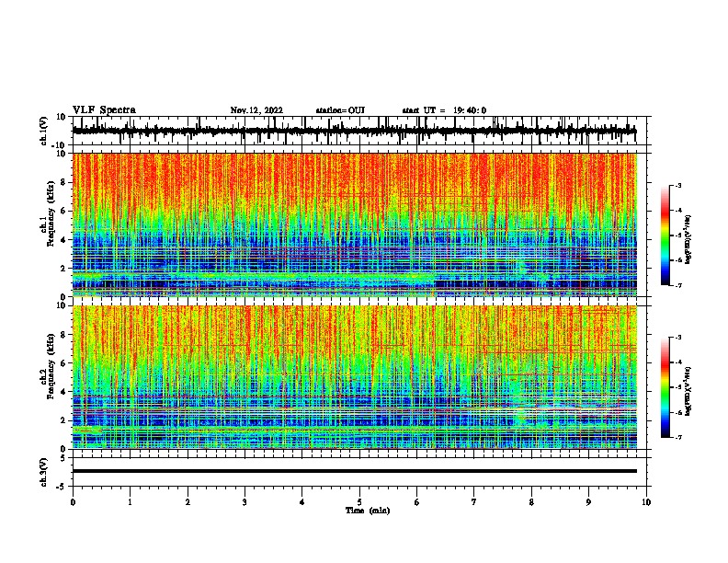This screenshot has width=728, height=563.
Task: Click time axis tick label "6"
Action: pyautogui.click(x=417, y=502)
